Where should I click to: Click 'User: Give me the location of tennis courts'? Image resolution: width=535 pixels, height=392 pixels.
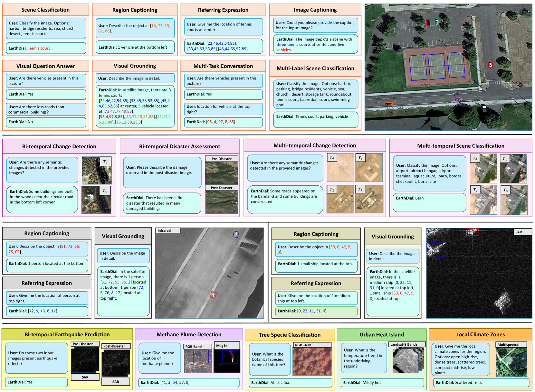click(x=223, y=27)
